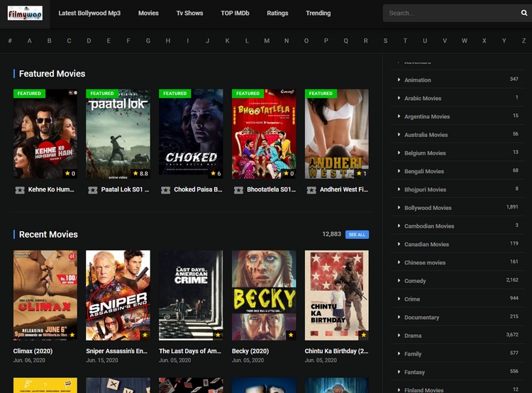Screen dimensions: 532x393
Task: Open the Family genre
Action: tap(413, 354)
